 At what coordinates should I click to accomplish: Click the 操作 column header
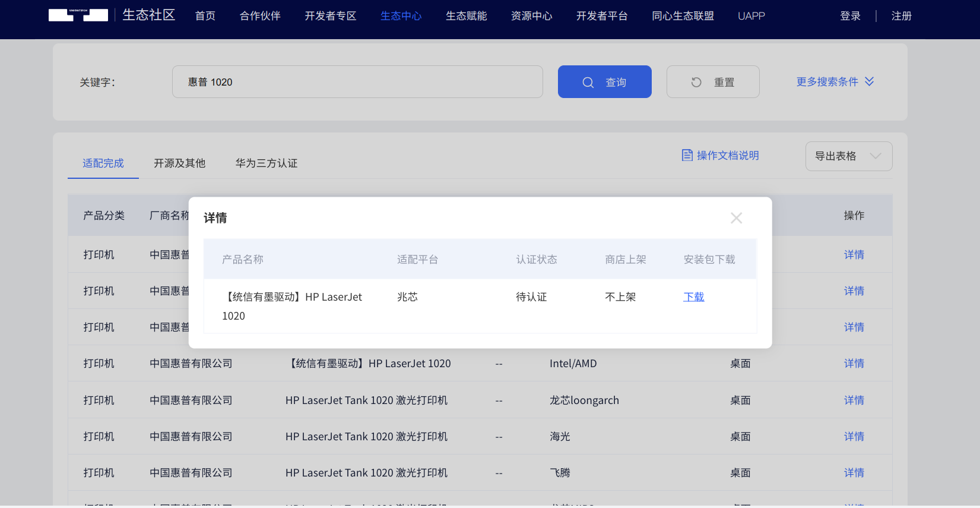854,216
